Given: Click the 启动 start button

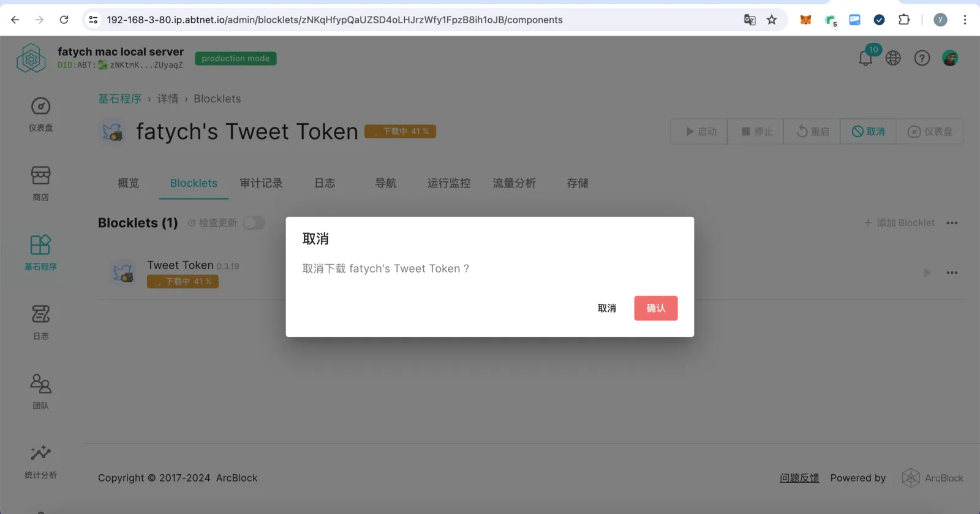Looking at the screenshot, I should click(699, 132).
